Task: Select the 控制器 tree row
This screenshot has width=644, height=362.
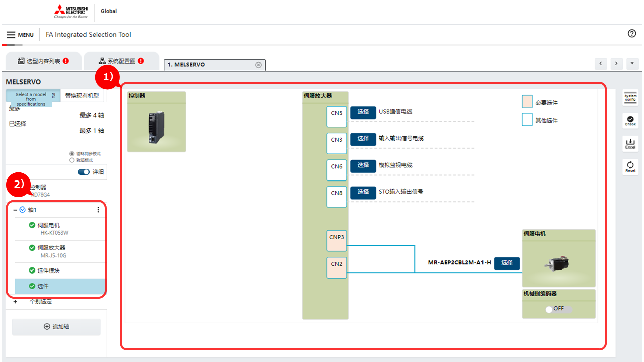Action: [x=56, y=191]
